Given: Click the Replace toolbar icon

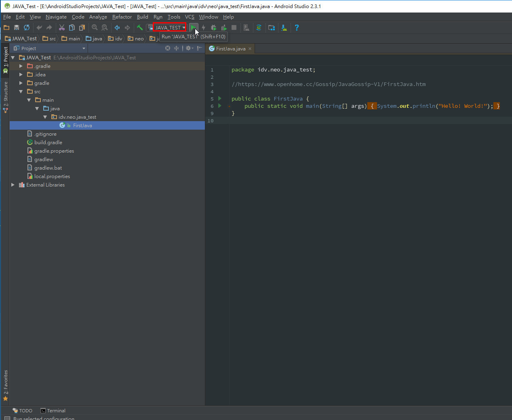Looking at the screenshot, I should pos(105,27).
